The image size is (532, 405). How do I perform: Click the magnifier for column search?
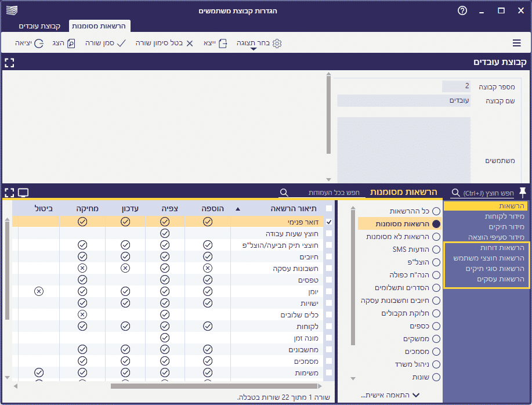[284, 193]
